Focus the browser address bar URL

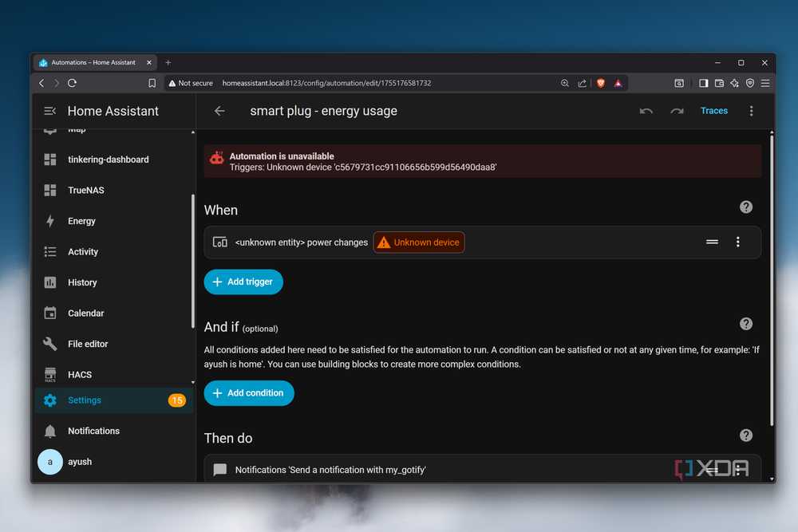(326, 83)
